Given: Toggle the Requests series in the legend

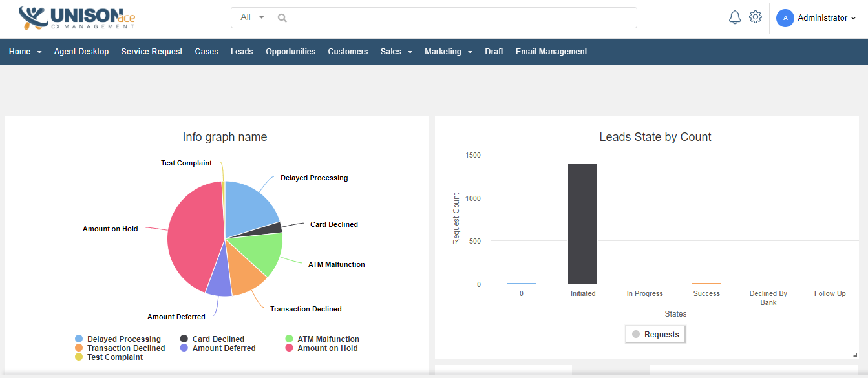Looking at the screenshot, I should tap(655, 334).
